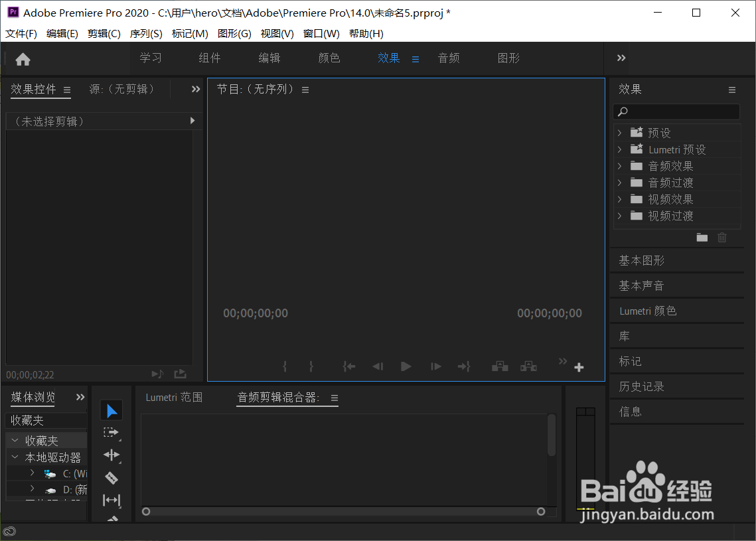Open the 基本声音 panel
The height and width of the screenshot is (541, 756).
(x=641, y=286)
